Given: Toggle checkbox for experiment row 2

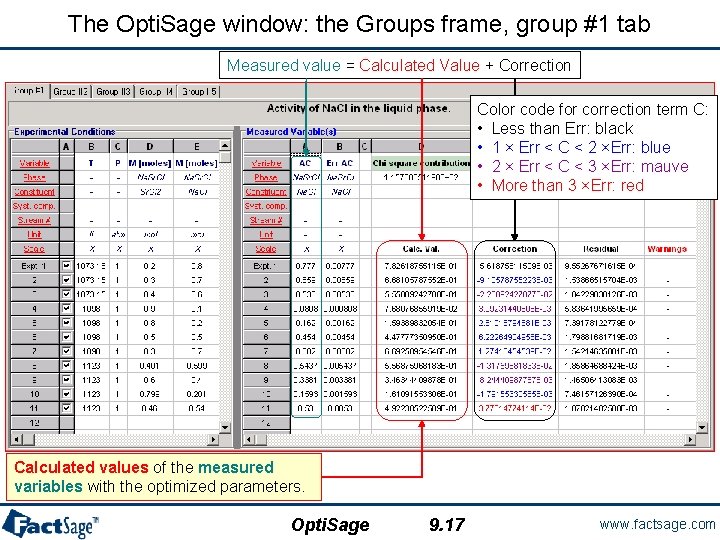Looking at the screenshot, I should point(66,280).
